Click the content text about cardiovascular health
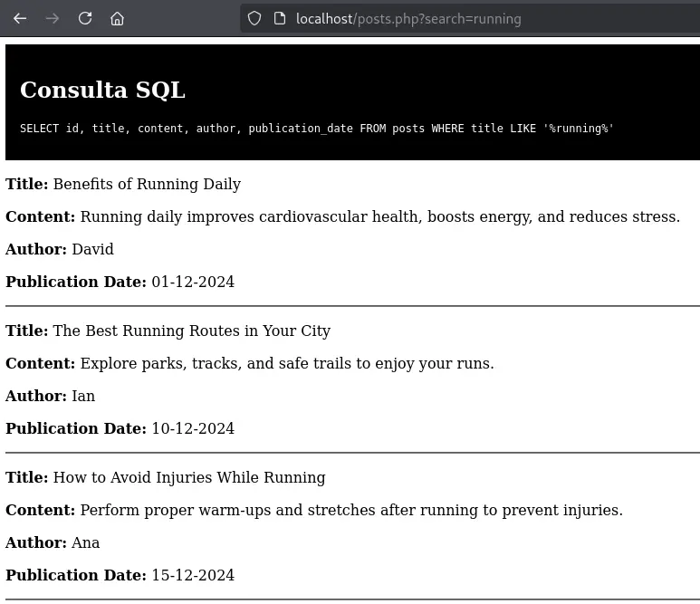This screenshot has width=700, height=604. coord(379,217)
